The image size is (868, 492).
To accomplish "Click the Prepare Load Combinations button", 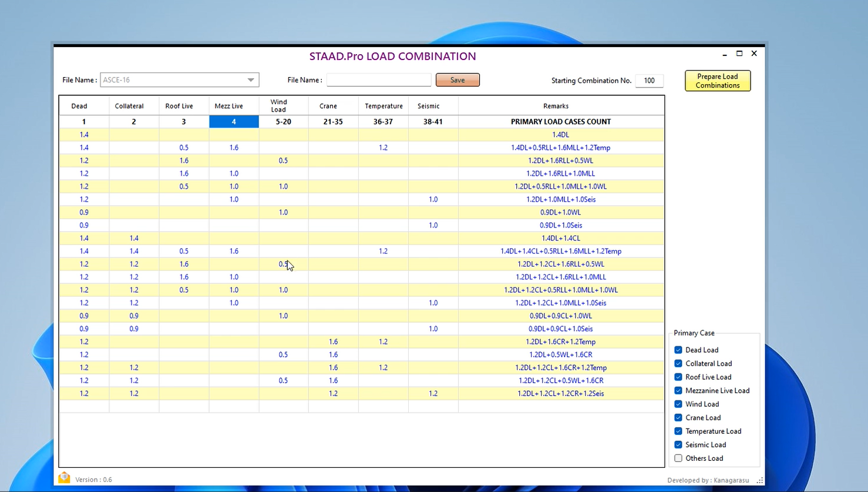I will pyautogui.click(x=717, y=81).
